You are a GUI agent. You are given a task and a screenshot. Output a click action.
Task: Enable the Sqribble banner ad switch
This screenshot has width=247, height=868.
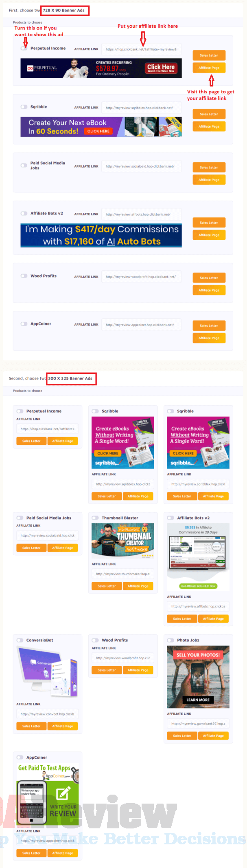click(x=24, y=107)
